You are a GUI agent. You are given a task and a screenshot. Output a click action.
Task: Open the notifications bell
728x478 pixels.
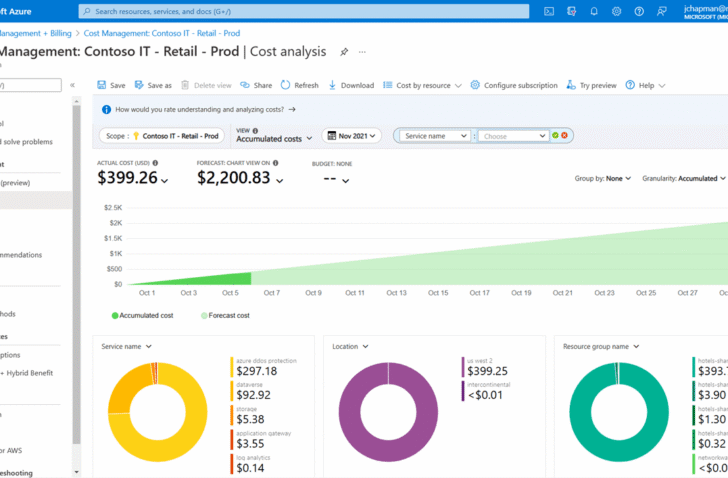tap(594, 12)
